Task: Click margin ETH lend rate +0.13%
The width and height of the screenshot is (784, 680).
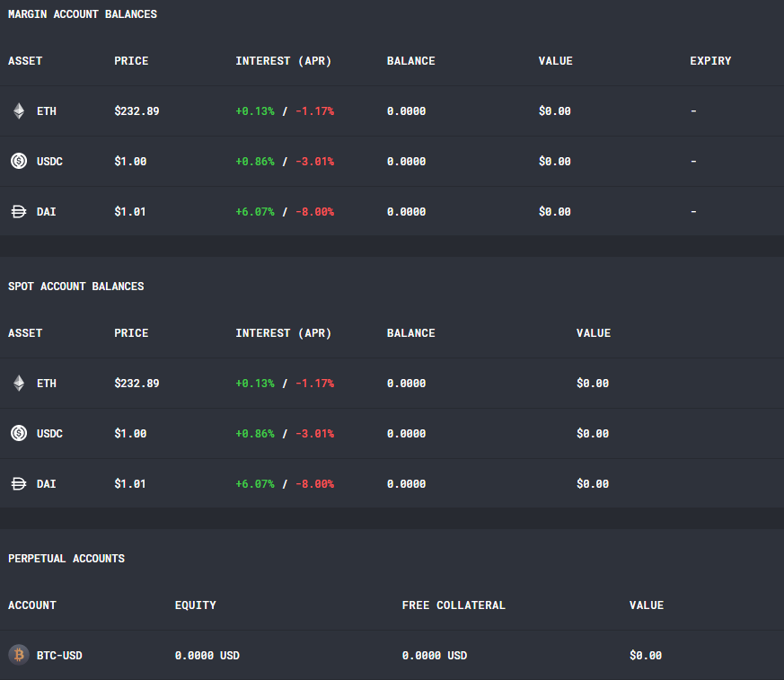Action: point(255,111)
